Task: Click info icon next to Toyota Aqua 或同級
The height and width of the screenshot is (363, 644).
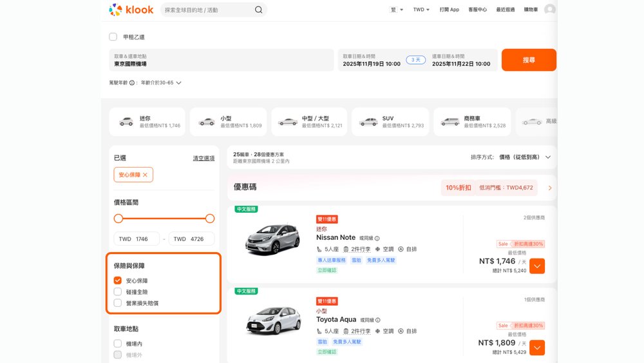Action: (378, 320)
